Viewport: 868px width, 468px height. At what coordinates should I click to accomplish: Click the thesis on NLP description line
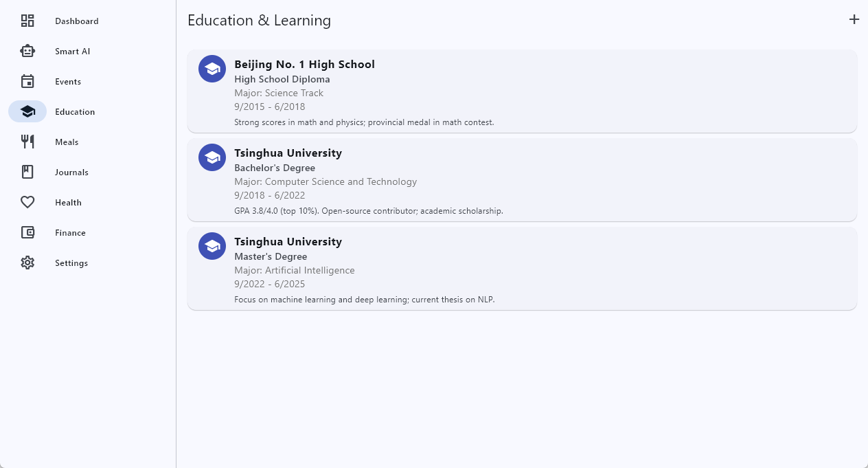point(365,300)
